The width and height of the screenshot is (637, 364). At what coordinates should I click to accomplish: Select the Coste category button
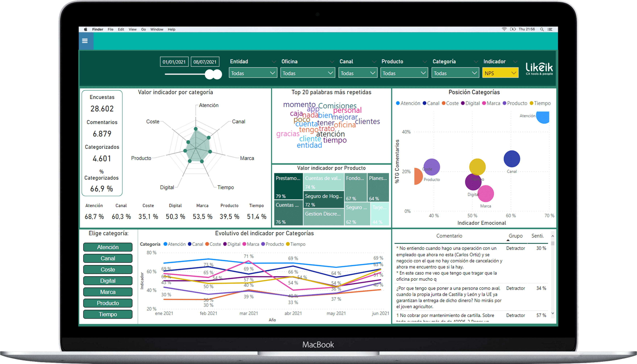[108, 269]
